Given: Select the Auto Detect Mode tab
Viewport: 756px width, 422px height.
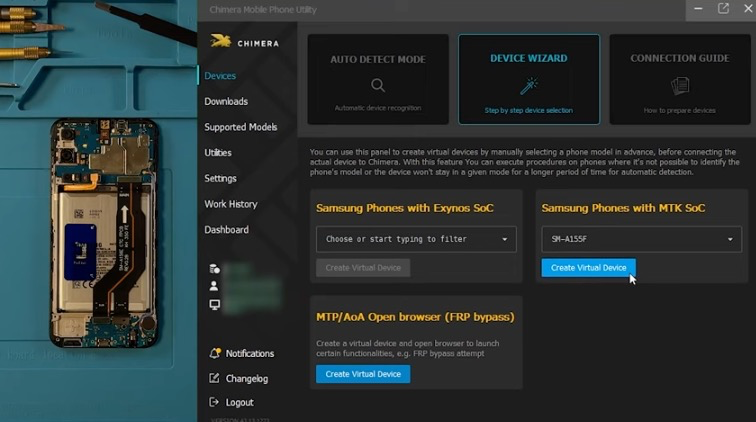Looking at the screenshot, I should coord(378,80).
